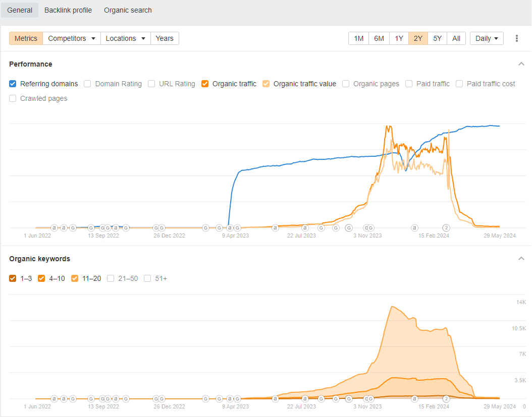The width and height of the screenshot is (532, 417).
Task: Open the three-dot more options menu
Action: coord(516,38)
